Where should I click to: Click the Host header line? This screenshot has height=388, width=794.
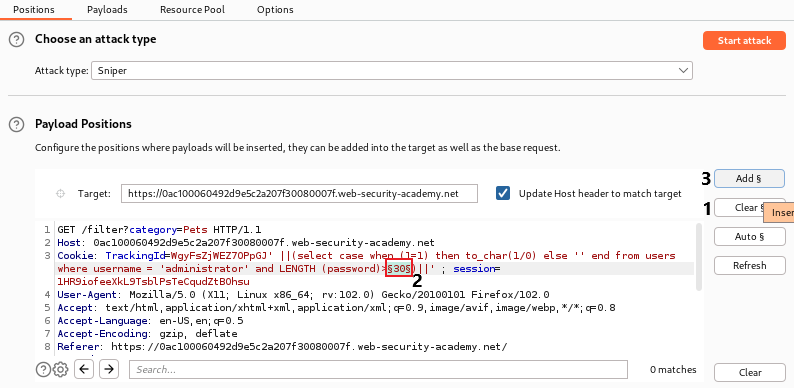pyautogui.click(x=246, y=243)
